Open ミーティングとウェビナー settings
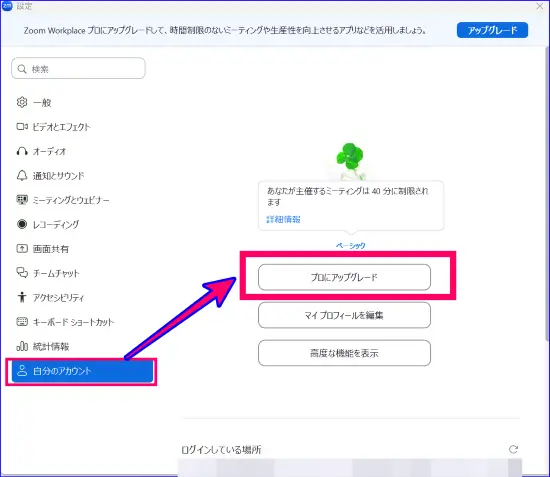This screenshot has height=477, width=550. click(82, 200)
